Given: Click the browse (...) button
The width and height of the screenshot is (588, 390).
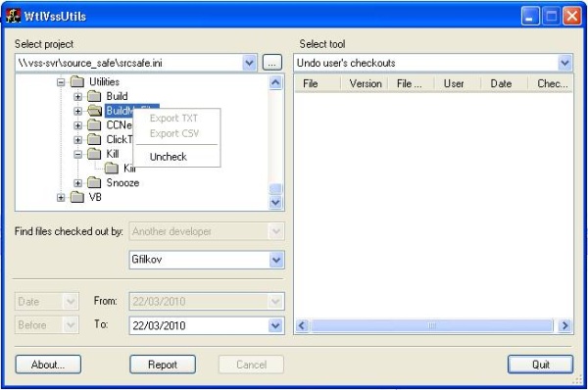Looking at the screenshot, I should [x=271, y=63].
